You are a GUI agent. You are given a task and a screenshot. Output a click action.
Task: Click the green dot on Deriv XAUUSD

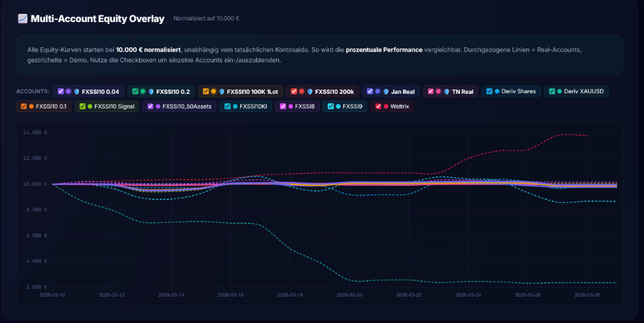tap(559, 91)
